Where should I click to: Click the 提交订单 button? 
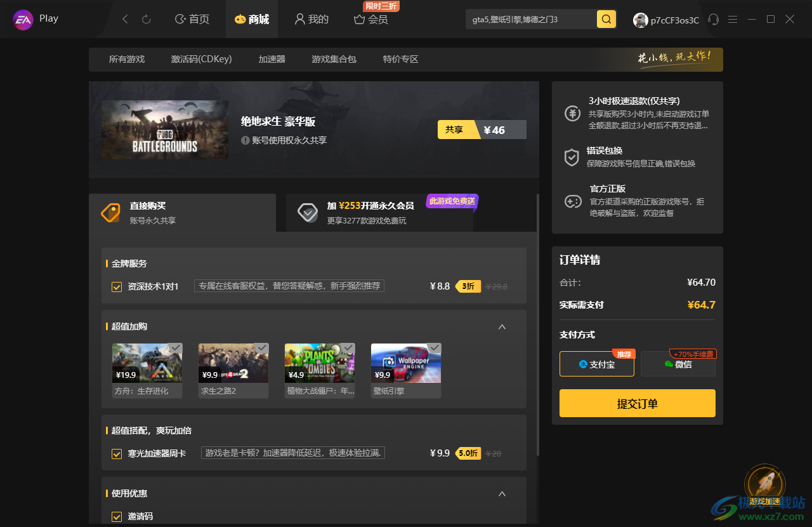pyautogui.click(x=638, y=403)
